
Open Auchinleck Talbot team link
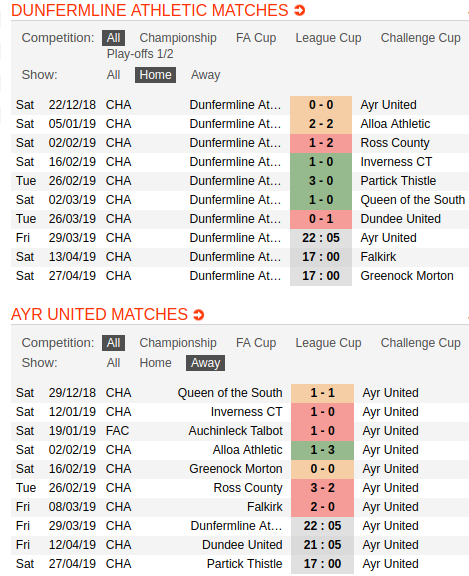tap(235, 431)
